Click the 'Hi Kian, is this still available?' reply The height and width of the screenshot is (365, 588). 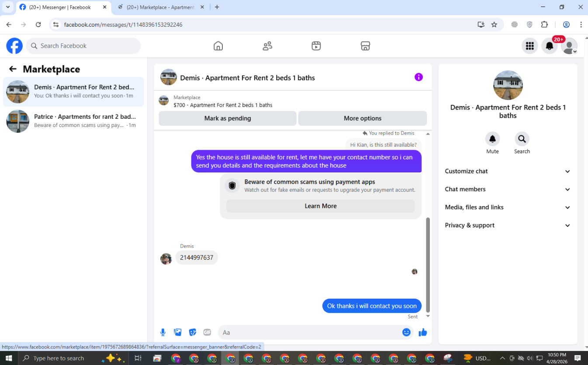[384, 145]
